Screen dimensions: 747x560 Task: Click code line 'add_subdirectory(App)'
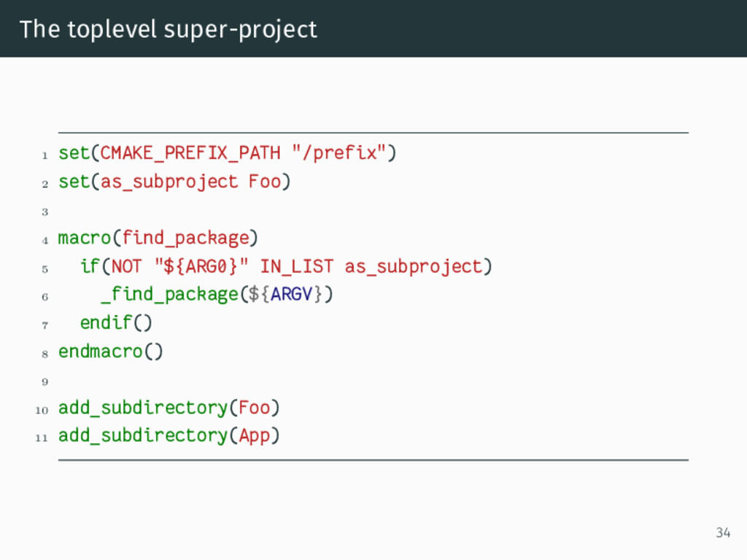169,436
